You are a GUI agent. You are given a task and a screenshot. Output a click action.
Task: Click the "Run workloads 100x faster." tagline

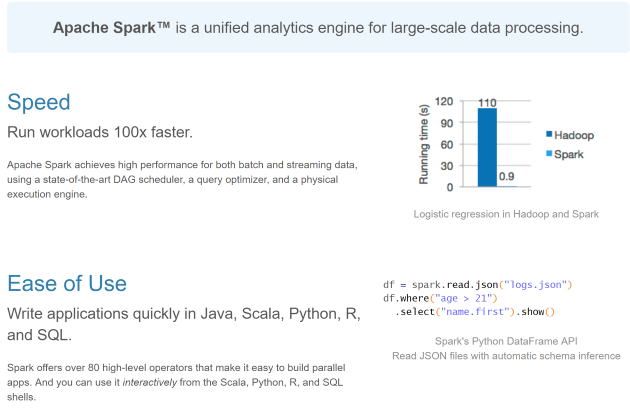(100, 132)
